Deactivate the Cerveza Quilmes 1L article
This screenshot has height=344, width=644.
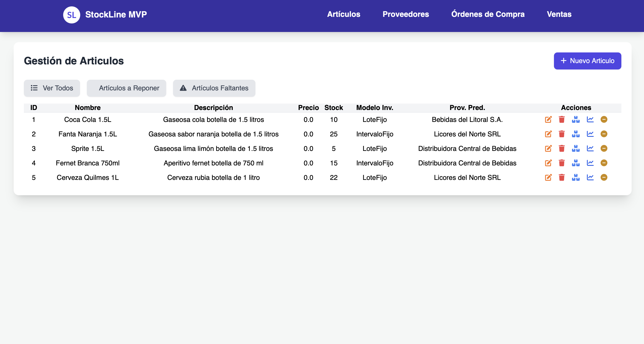[x=604, y=178]
